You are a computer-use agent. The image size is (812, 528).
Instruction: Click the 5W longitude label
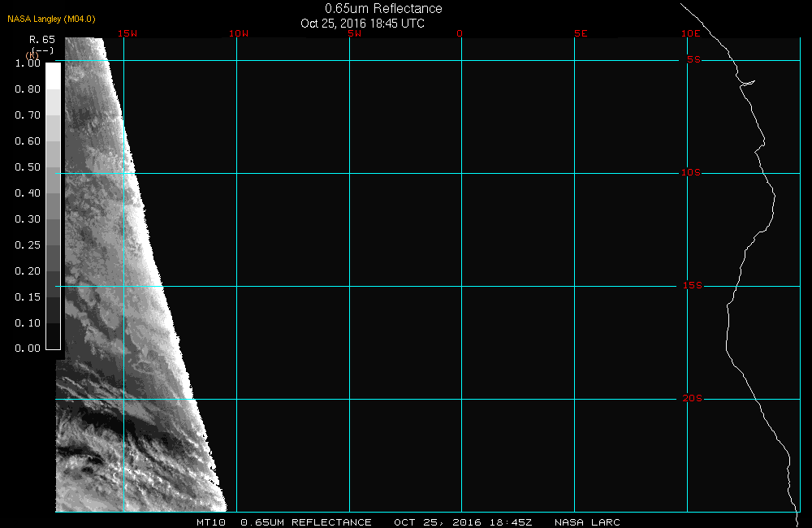click(x=353, y=34)
